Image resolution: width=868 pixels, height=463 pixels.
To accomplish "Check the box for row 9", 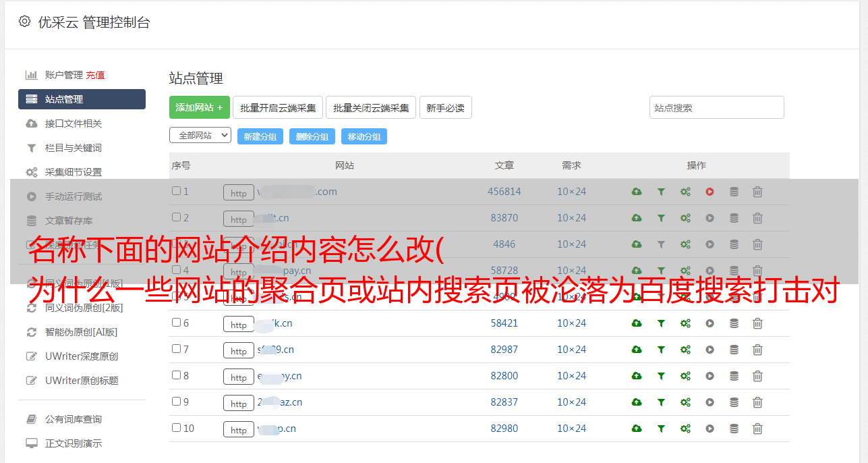I will click(176, 402).
